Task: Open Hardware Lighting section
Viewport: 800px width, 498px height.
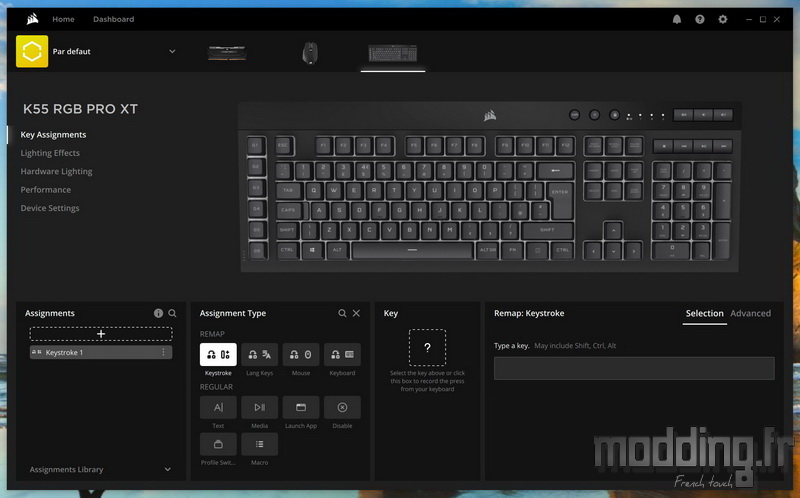Action: [x=56, y=171]
